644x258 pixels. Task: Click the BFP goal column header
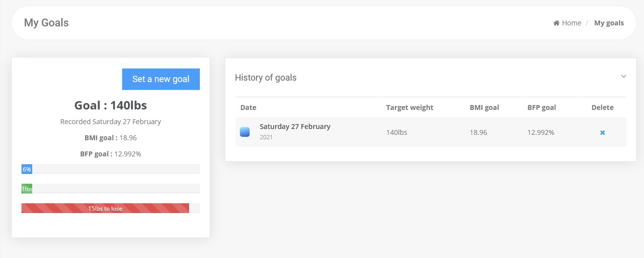tap(541, 107)
